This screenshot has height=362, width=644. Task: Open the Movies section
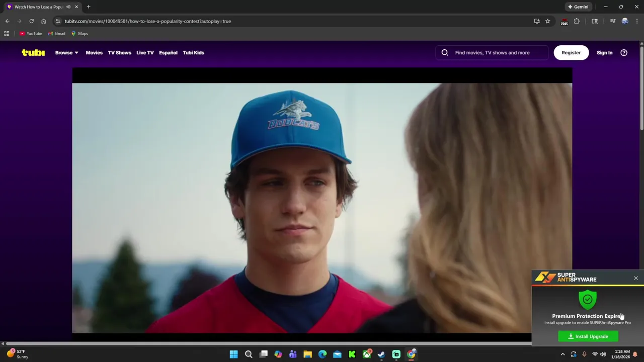94,52
